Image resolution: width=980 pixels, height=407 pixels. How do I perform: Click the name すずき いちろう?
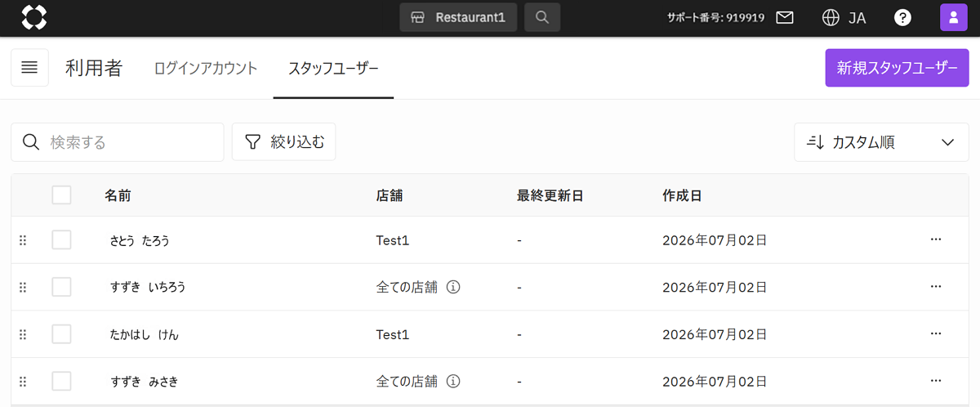[x=148, y=288]
